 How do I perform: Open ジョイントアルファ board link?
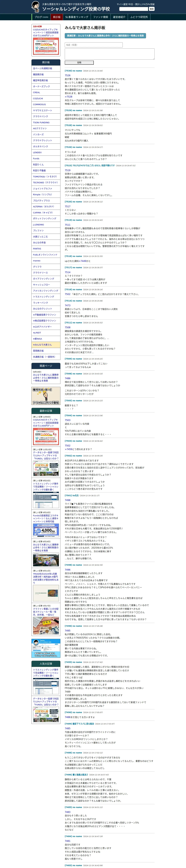pos(46,189)
